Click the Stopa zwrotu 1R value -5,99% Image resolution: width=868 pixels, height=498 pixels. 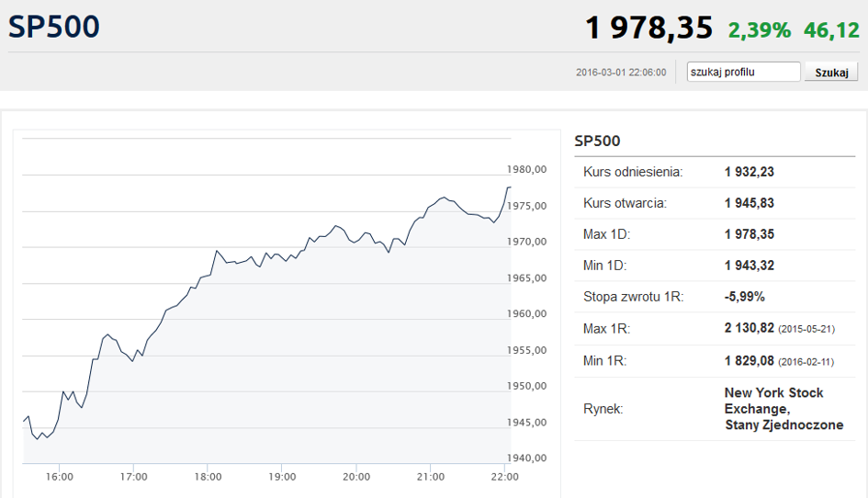744,297
